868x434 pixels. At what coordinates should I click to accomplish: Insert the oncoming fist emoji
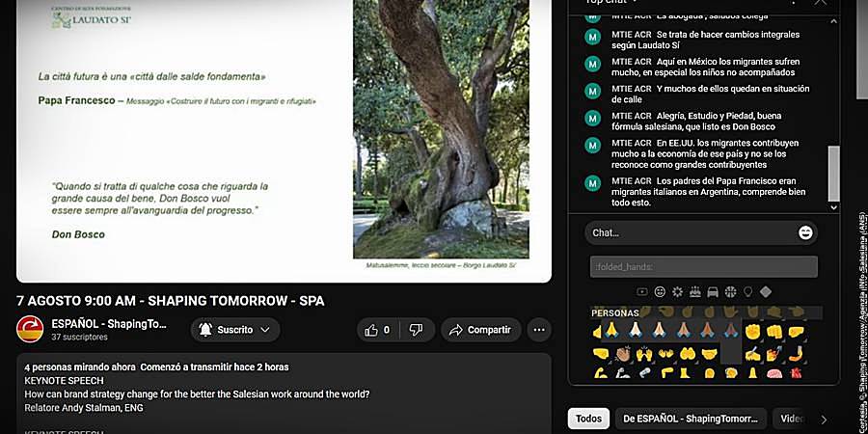click(x=775, y=332)
